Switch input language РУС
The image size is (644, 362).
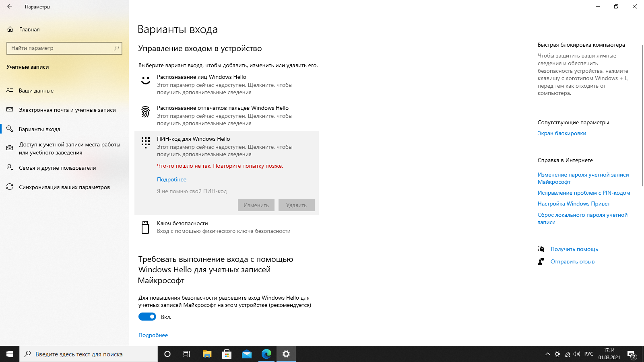pos(588,354)
